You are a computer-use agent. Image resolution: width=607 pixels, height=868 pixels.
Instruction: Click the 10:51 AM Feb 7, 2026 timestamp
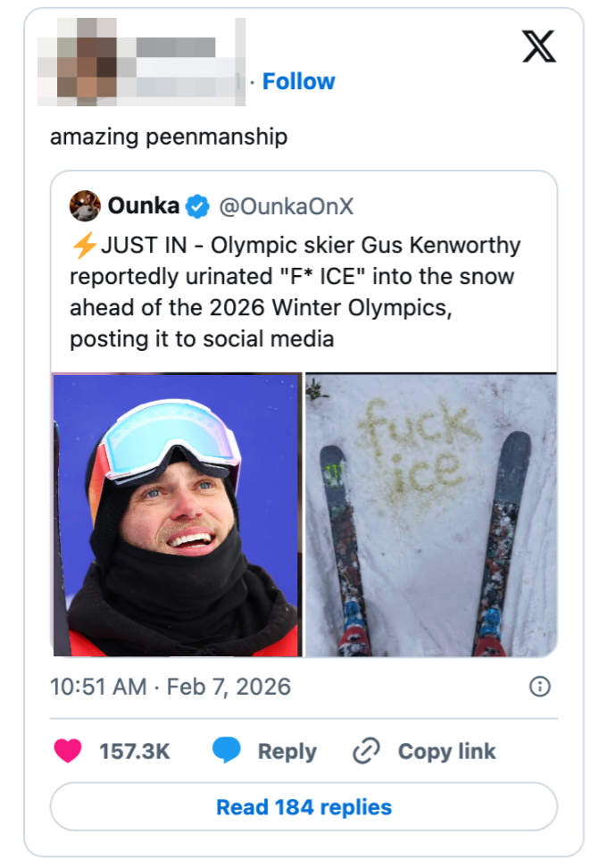point(170,687)
